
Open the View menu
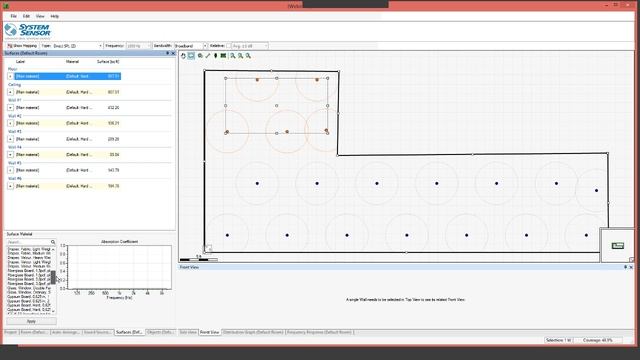(x=40, y=16)
